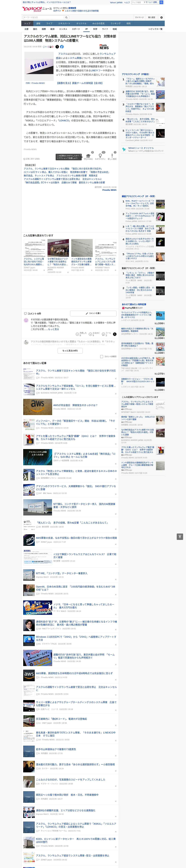Open 京王線車内に「偽QRコード」 article

point(61,719)
